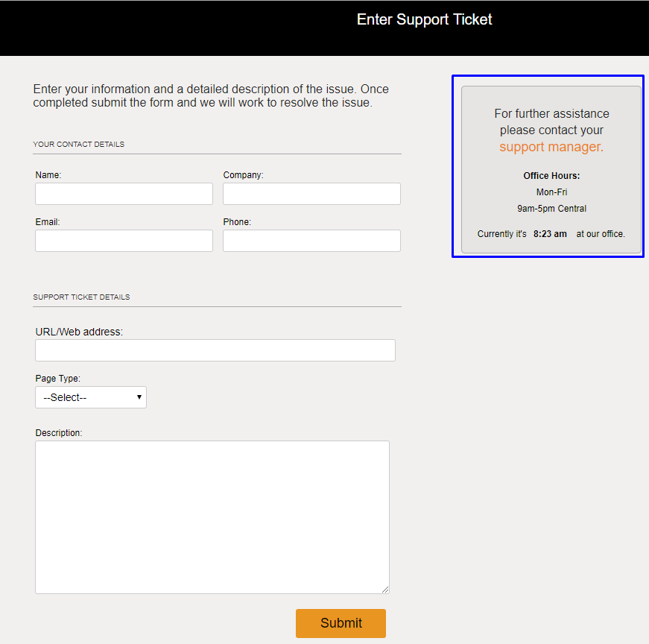Click the Name input field
This screenshot has width=649, height=644.
point(124,194)
